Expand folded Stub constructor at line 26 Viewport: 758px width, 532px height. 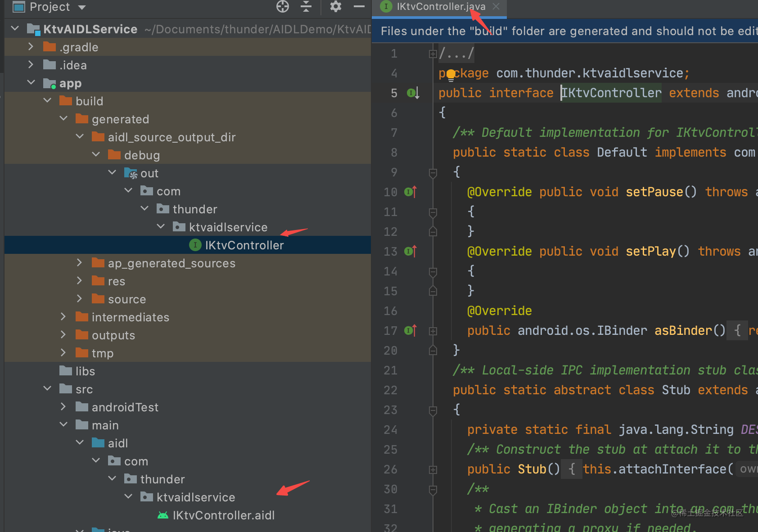coord(433,469)
